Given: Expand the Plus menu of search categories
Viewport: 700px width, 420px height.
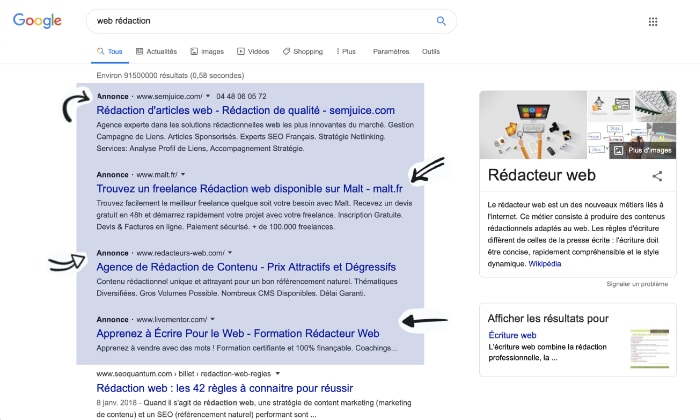Looking at the screenshot, I should tap(346, 51).
